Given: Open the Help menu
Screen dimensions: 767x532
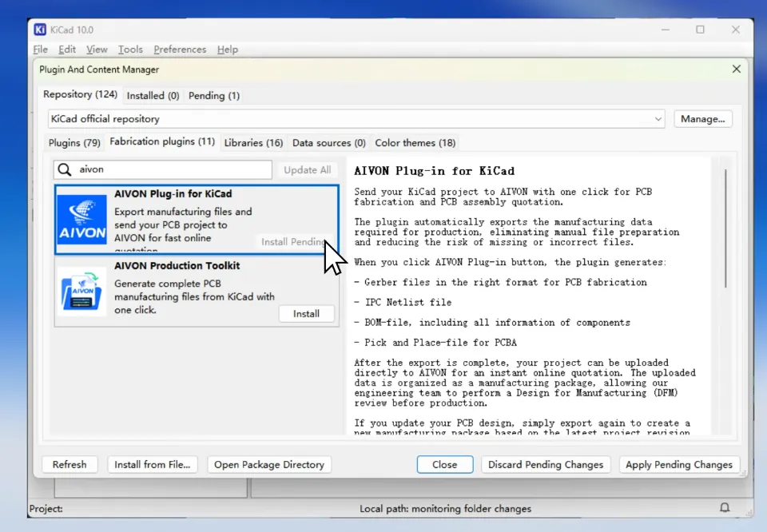Looking at the screenshot, I should (228, 50).
